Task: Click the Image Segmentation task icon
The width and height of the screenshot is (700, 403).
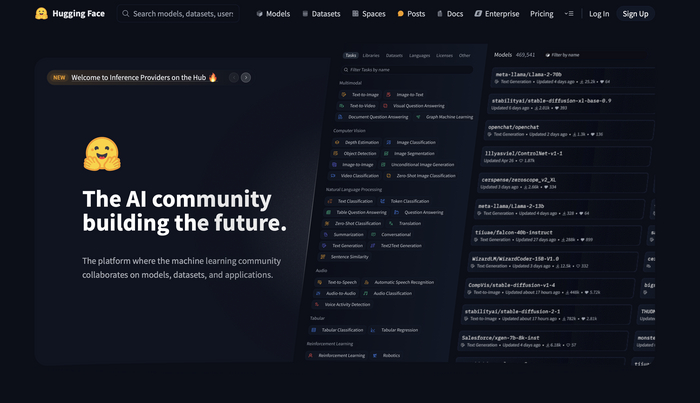Action: (386, 154)
